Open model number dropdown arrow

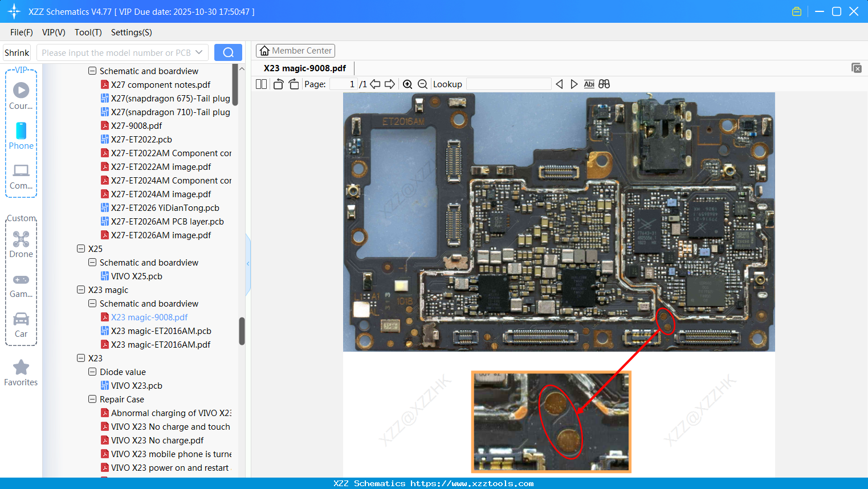click(x=199, y=52)
